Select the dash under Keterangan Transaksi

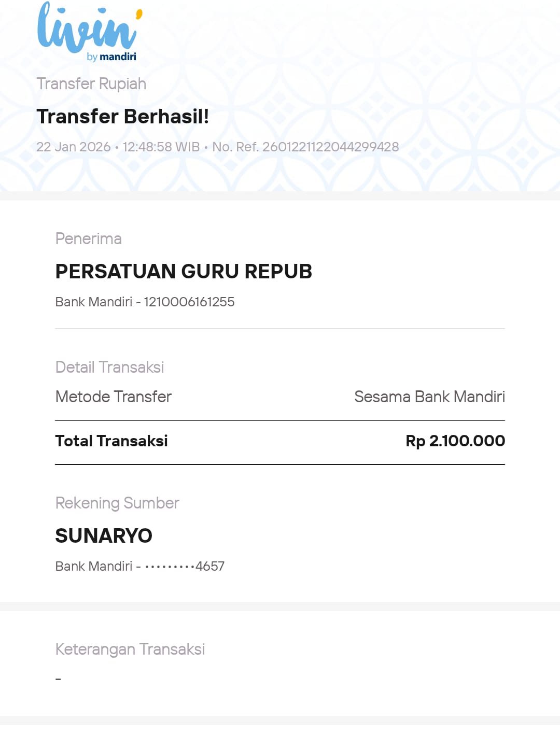(x=58, y=679)
